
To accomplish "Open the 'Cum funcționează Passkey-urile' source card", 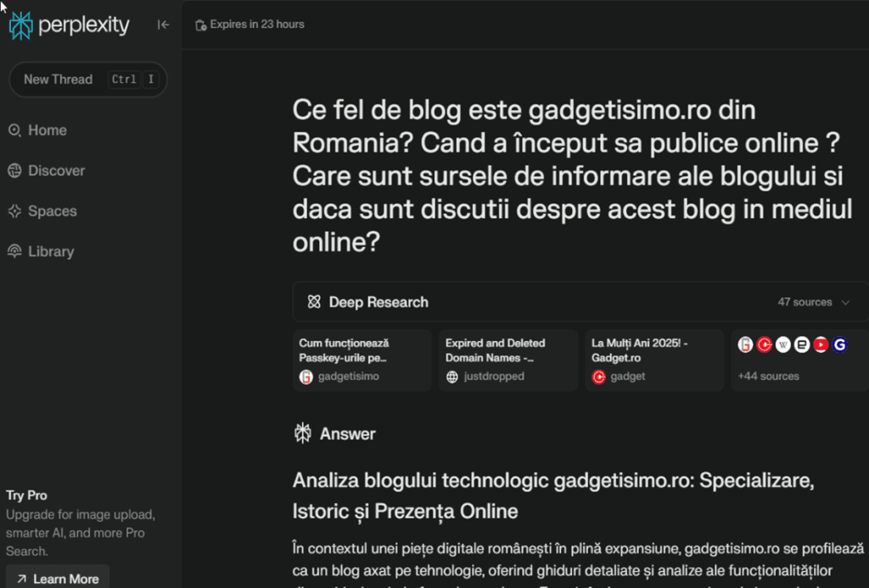I will [x=362, y=361].
